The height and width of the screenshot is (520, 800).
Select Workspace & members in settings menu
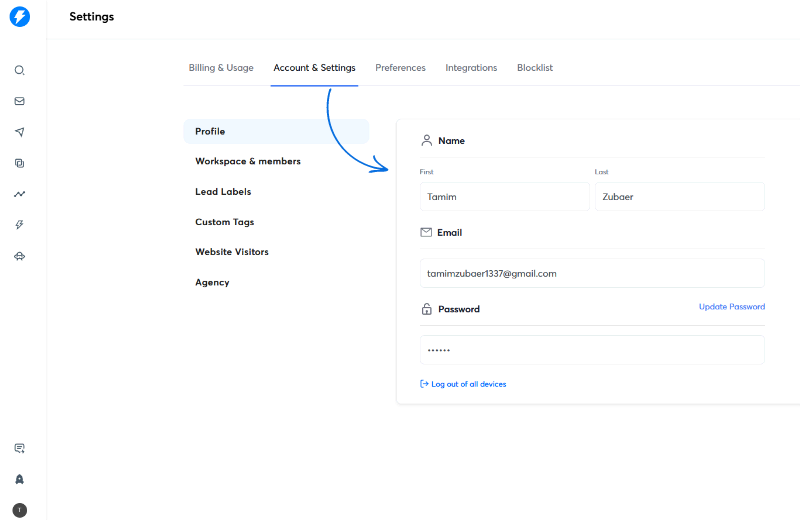pyautogui.click(x=248, y=161)
